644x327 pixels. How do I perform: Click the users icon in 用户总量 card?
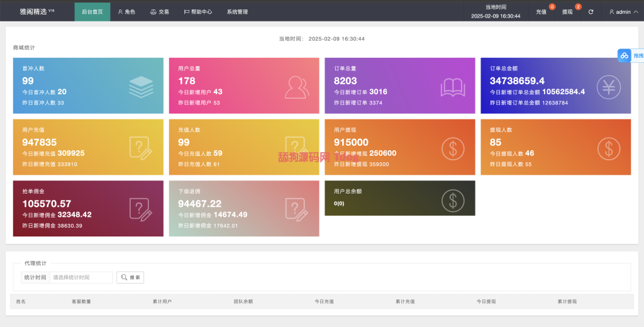pyautogui.click(x=297, y=87)
